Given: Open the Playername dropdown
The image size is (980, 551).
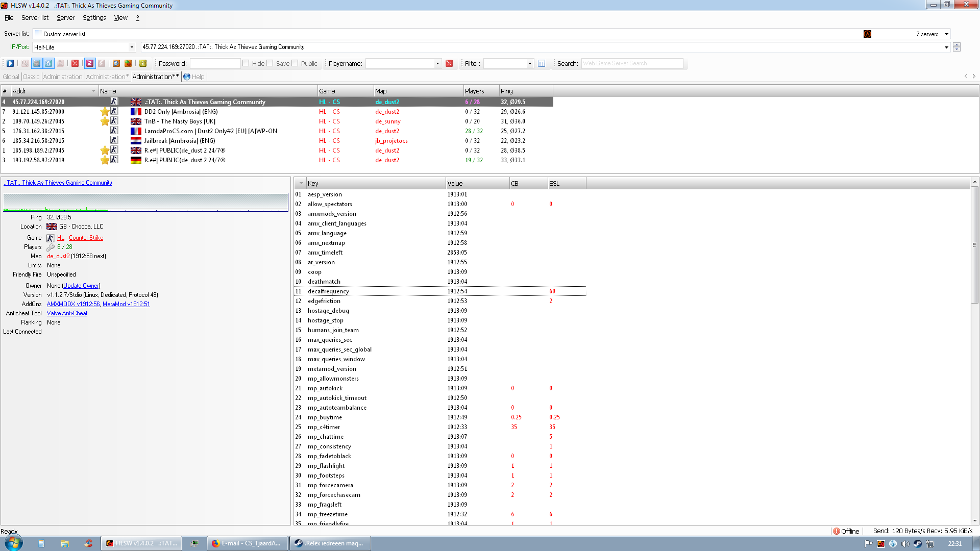Looking at the screenshot, I should pyautogui.click(x=437, y=64).
